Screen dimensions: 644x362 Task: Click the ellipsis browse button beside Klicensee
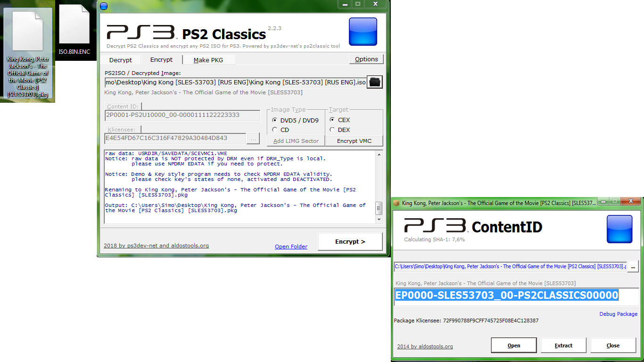253,139
